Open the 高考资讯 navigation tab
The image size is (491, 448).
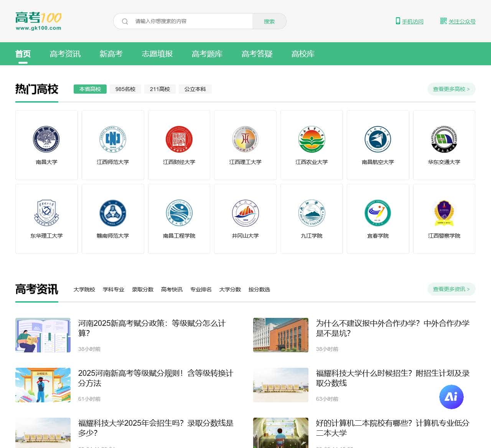65,54
